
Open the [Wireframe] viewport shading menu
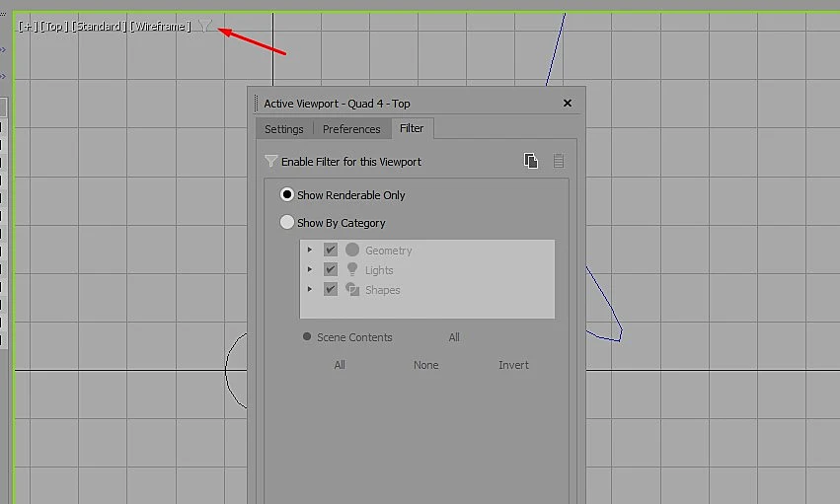[160, 27]
